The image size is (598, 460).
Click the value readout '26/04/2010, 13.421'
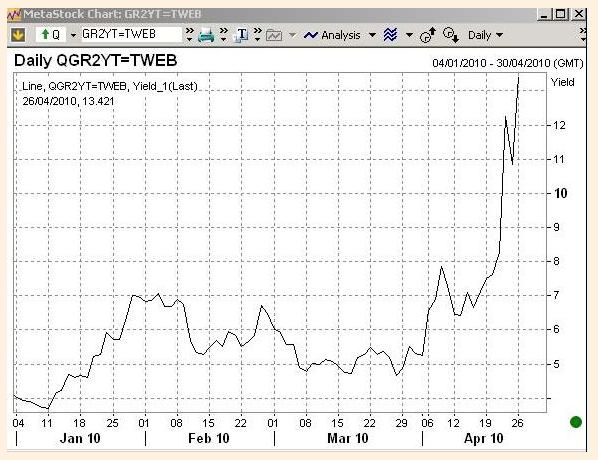[x=68, y=101]
